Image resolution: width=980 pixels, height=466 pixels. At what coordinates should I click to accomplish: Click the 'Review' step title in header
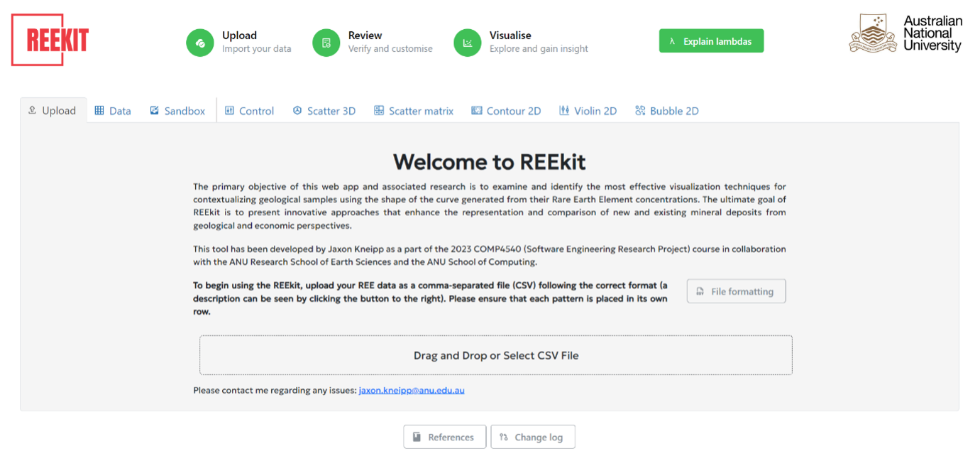pos(365,36)
